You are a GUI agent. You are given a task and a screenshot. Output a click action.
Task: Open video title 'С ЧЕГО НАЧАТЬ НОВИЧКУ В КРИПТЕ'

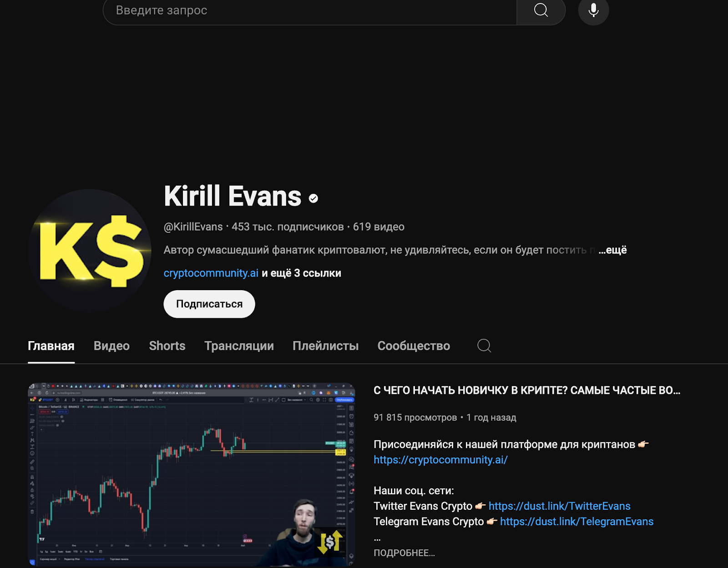pos(527,390)
